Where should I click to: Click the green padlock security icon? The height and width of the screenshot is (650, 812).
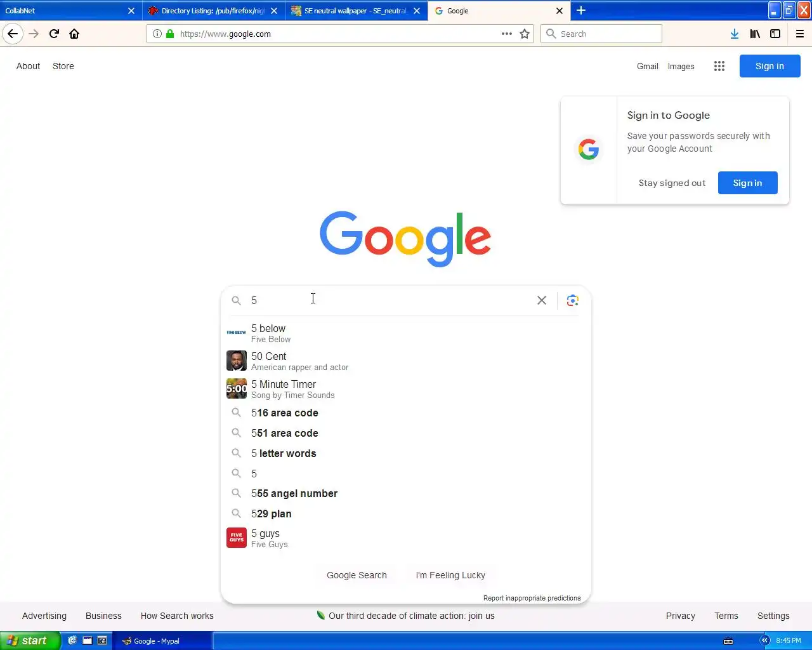(x=170, y=34)
